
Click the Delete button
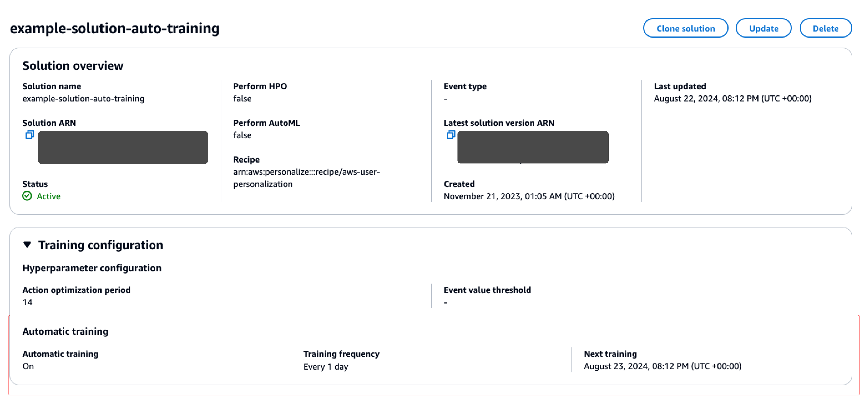pos(825,28)
